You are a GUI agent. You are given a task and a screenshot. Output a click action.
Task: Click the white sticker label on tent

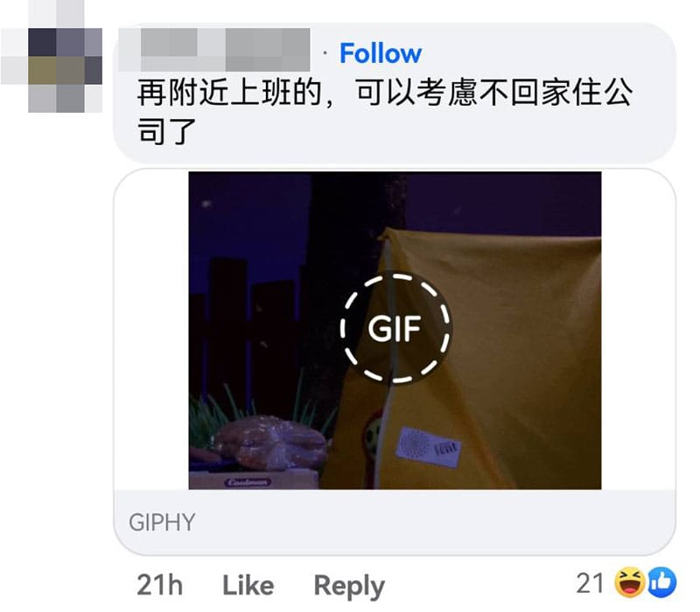[428, 447]
